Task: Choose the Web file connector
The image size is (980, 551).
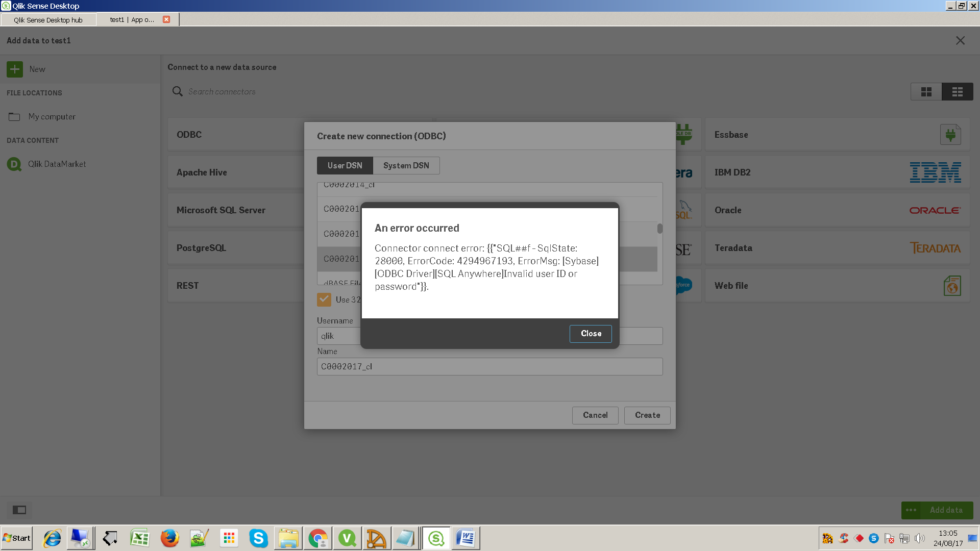Action: pos(837,286)
